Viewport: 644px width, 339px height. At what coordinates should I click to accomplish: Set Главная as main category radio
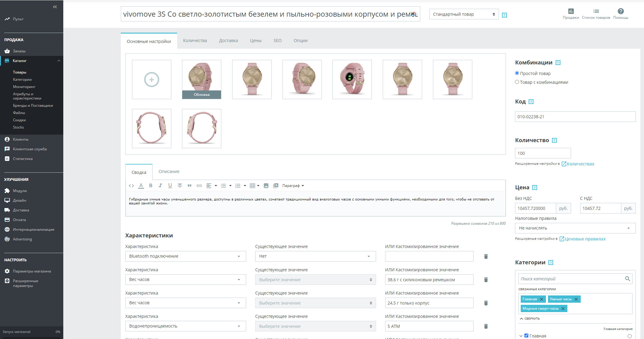tap(630, 336)
